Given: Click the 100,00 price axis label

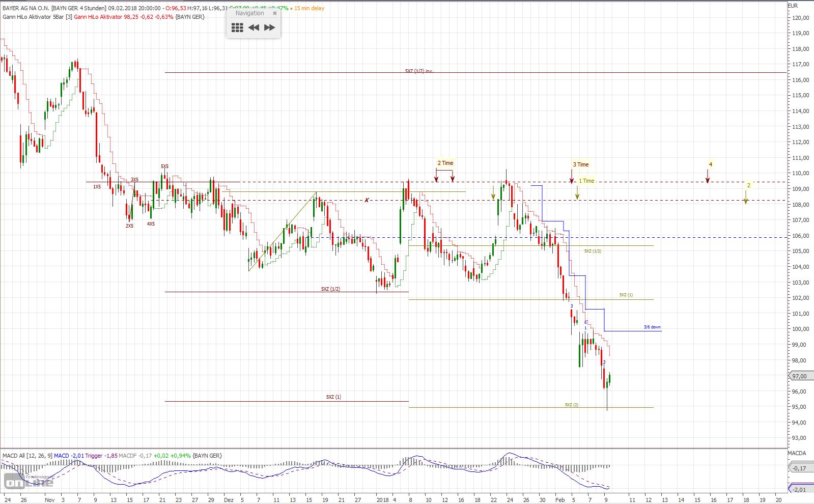Looking at the screenshot, I should 801,329.
